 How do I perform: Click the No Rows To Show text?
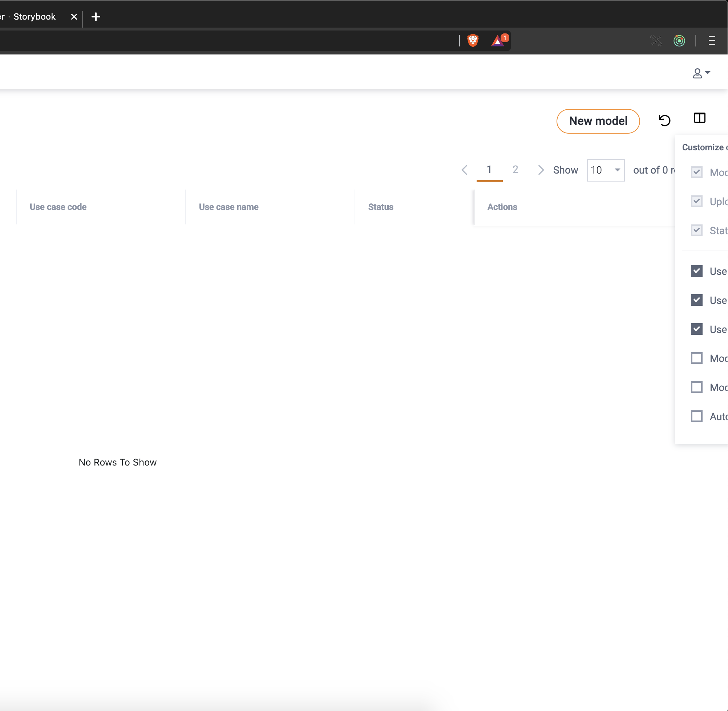(x=118, y=462)
